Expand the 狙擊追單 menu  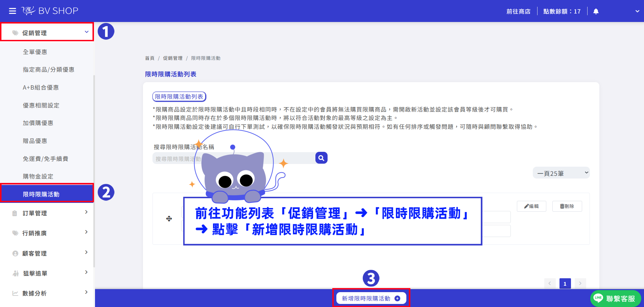(47, 273)
